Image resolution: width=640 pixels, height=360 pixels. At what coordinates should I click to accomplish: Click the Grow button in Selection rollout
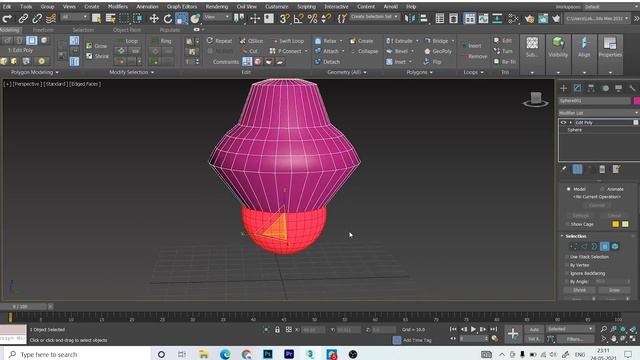coord(614,290)
